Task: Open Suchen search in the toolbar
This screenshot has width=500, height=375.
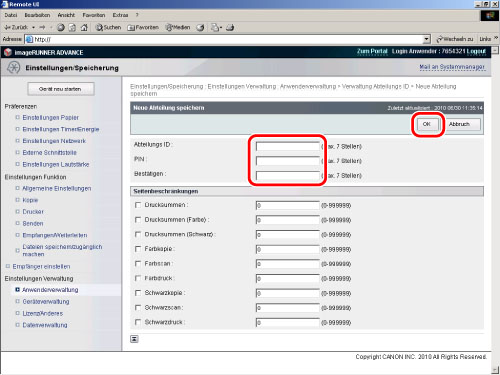Action: point(108,27)
